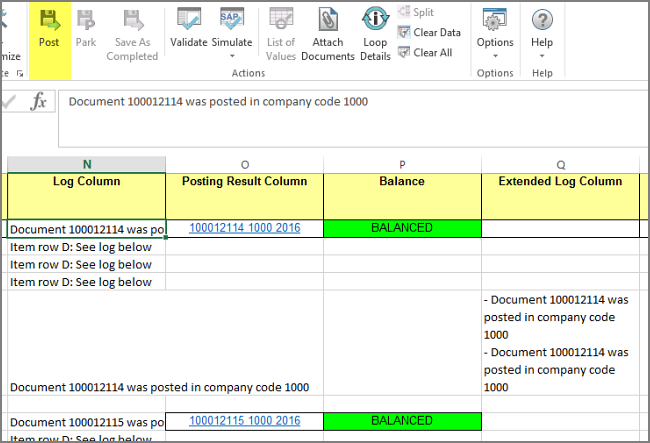The image size is (650, 443).
Task: Expand the Options dropdown arrow
Action: point(495,56)
